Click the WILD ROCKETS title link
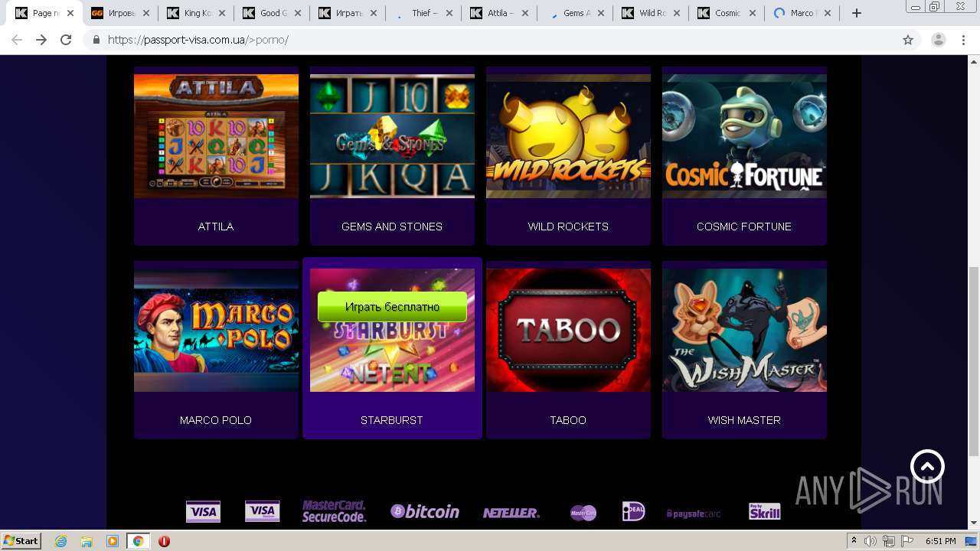The width and height of the screenshot is (980, 551). click(568, 227)
